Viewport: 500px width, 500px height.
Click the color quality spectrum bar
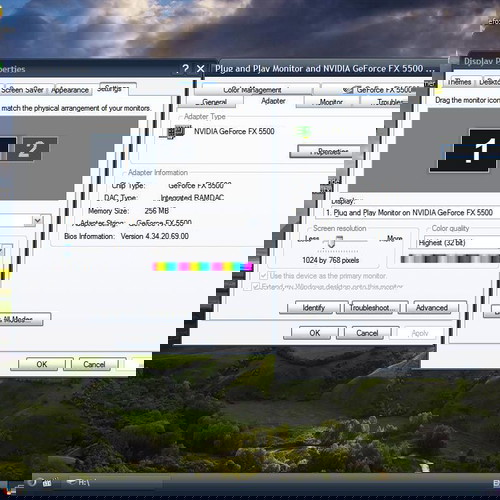coord(450,259)
